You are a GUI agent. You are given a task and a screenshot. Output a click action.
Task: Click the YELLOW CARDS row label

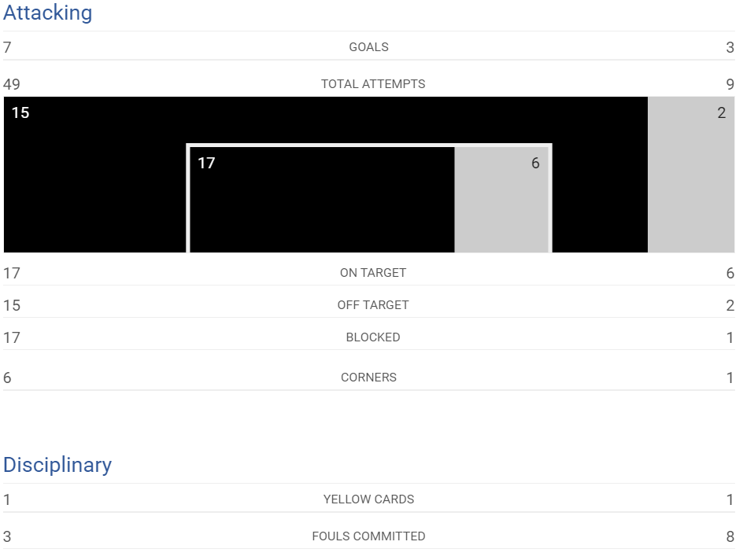pyautogui.click(x=368, y=499)
